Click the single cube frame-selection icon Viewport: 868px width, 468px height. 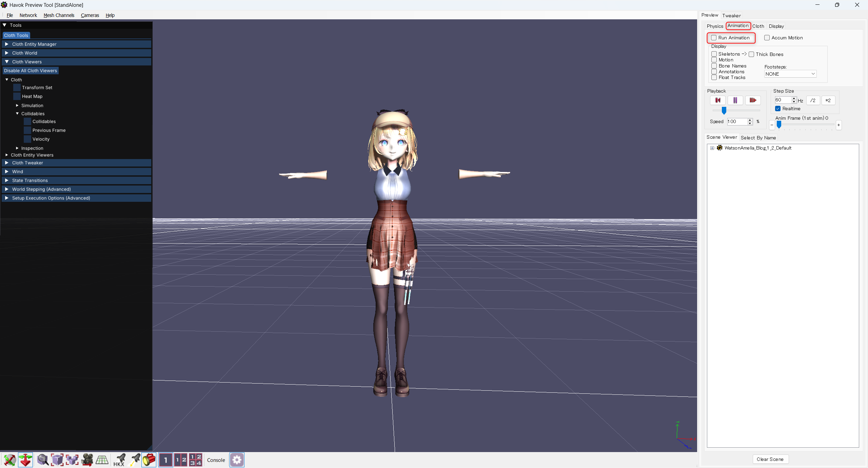click(57, 460)
